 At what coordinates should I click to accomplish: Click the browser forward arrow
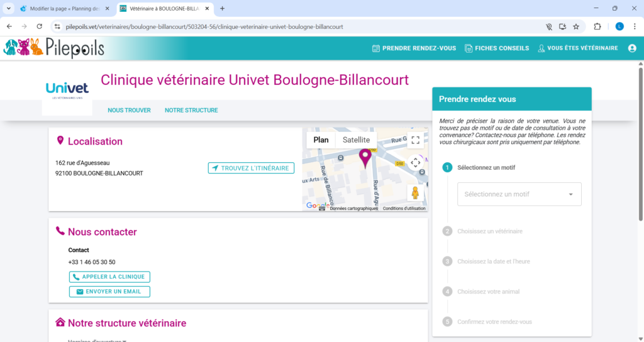point(25,26)
